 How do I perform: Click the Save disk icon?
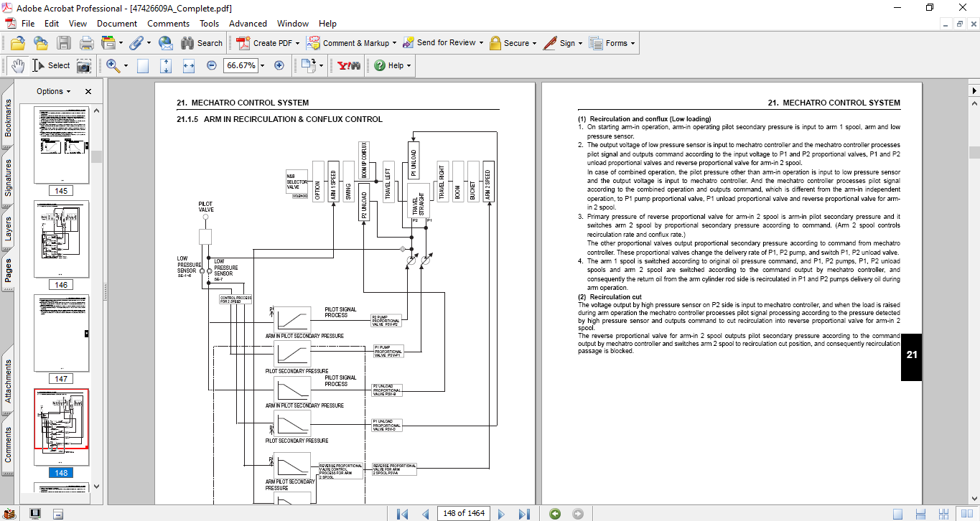(x=64, y=43)
